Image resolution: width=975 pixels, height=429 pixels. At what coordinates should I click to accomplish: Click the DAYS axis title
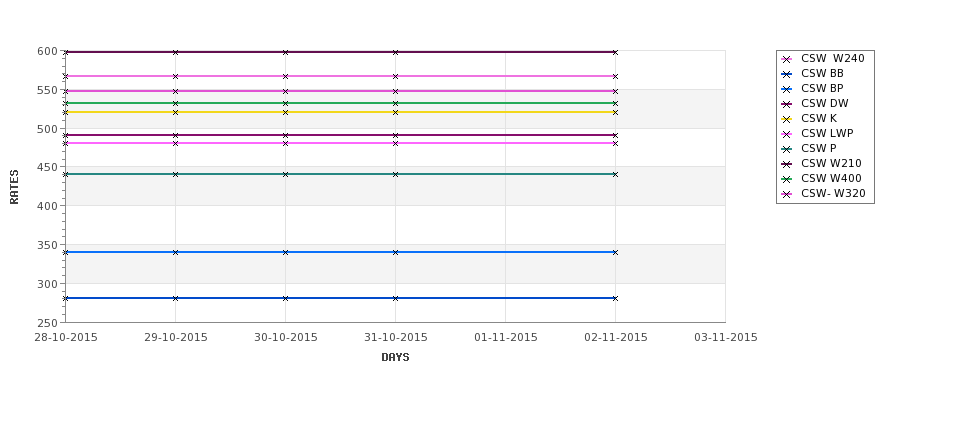point(395,358)
